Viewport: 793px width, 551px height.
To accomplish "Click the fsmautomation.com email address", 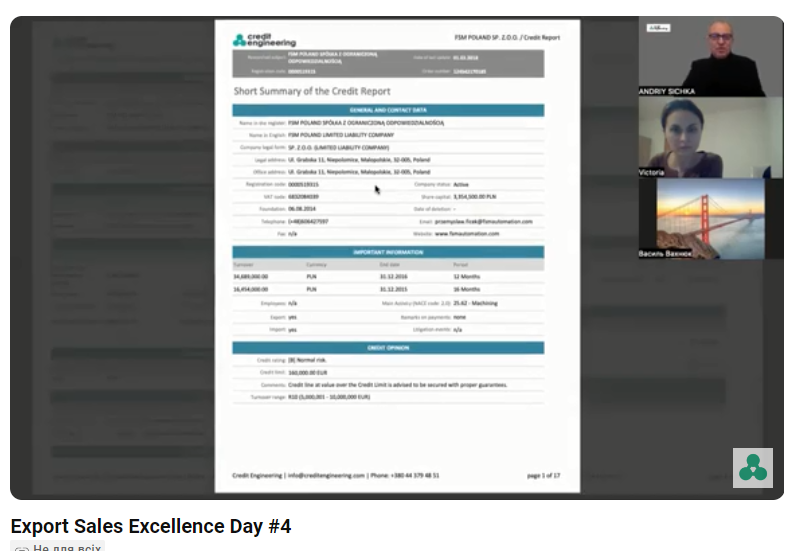I will tap(483, 222).
